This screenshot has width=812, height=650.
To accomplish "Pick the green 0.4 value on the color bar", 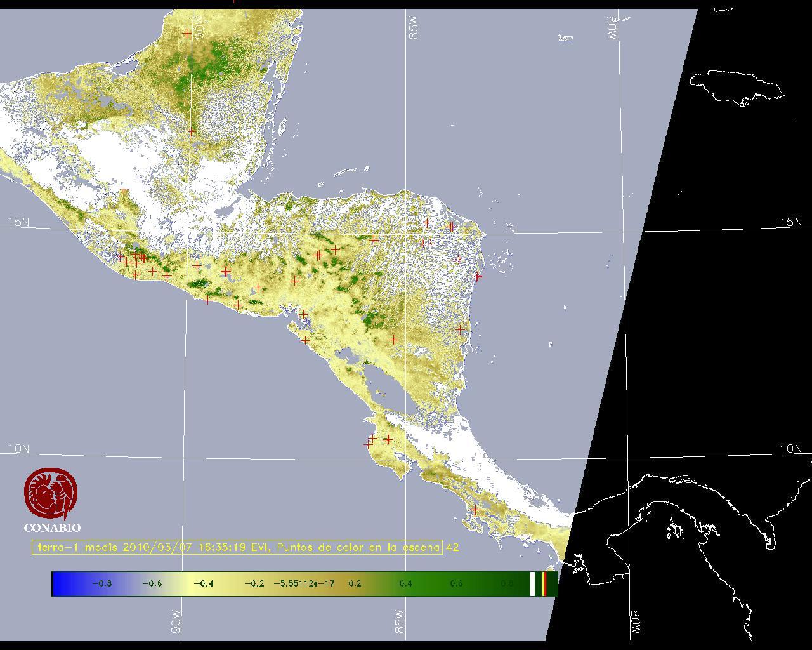I will point(405,584).
